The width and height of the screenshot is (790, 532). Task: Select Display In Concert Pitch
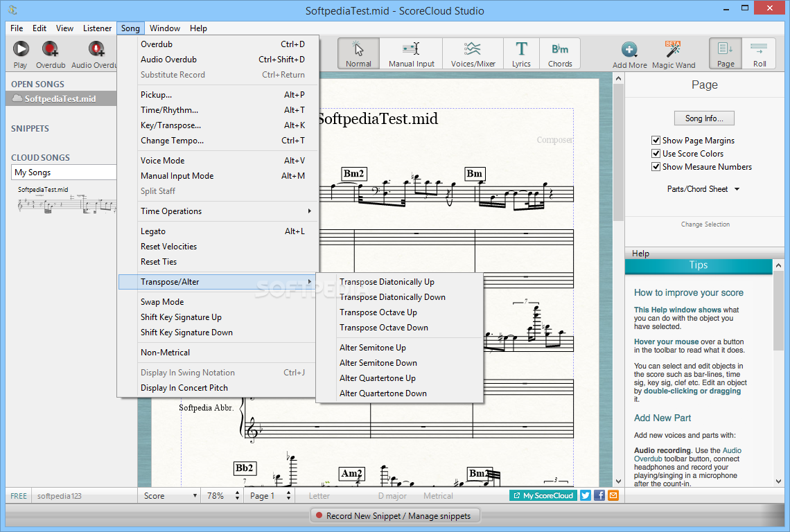[x=218, y=388]
